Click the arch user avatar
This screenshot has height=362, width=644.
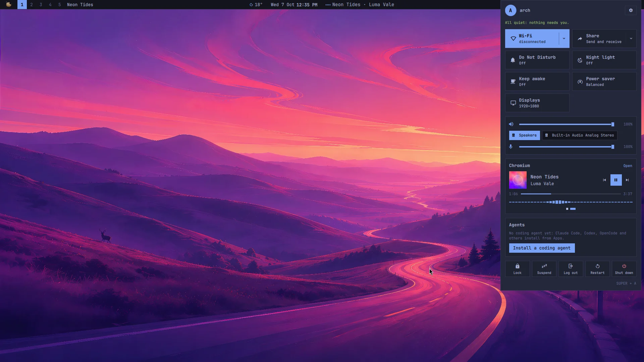[x=511, y=10]
